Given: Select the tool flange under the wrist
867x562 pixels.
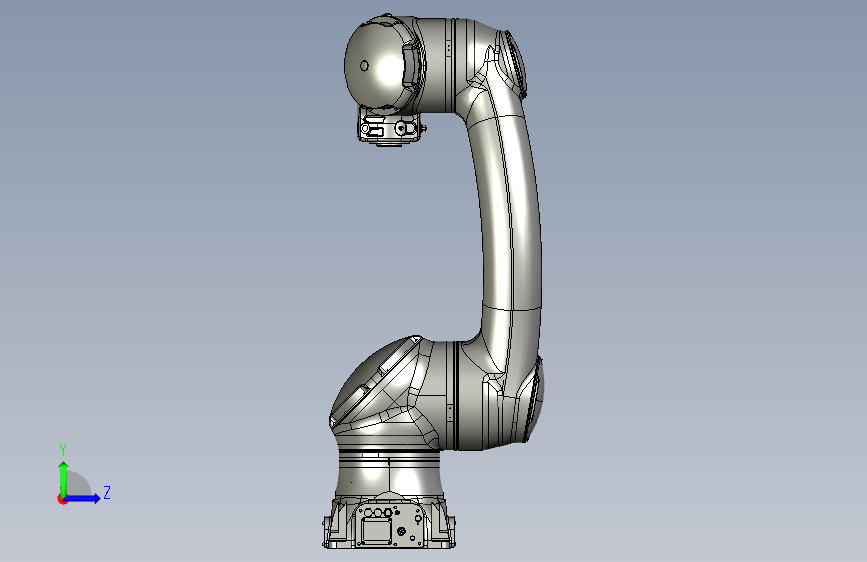Looking at the screenshot, I should pos(392,126).
